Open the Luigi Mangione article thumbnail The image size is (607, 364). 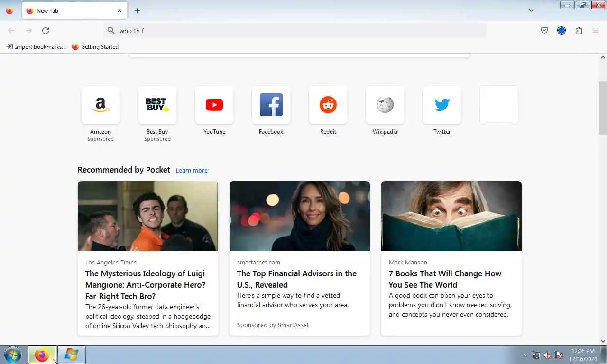(148, 216)
